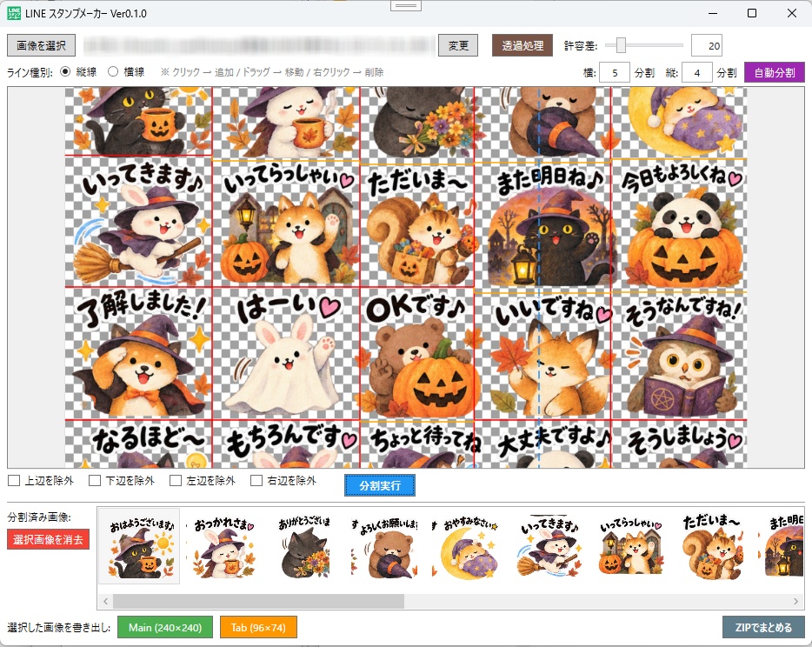This screenshot has width=812, height=647.
Task: Click the そうなんですね! owl sticker on canvas
Action: click(x=680, y=357)
